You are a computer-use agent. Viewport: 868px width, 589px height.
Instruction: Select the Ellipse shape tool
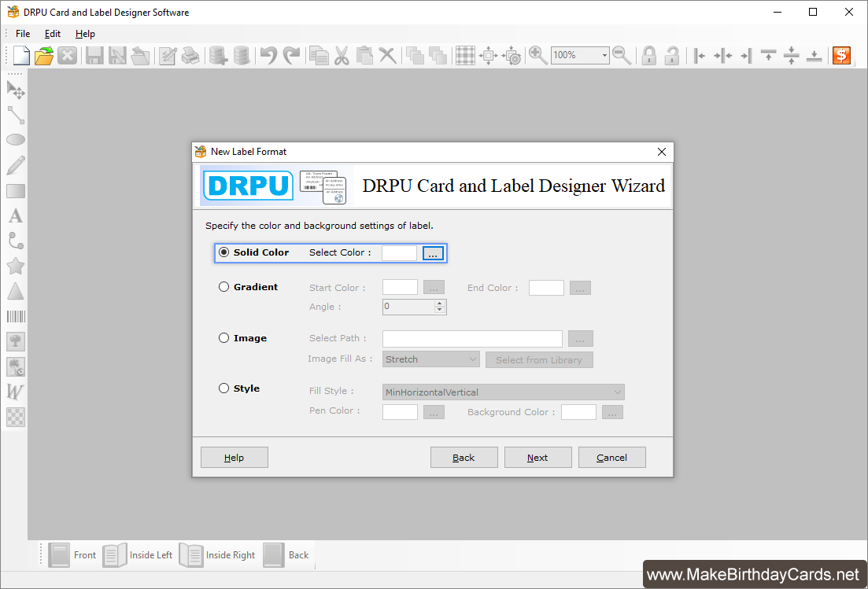point(16,140)
